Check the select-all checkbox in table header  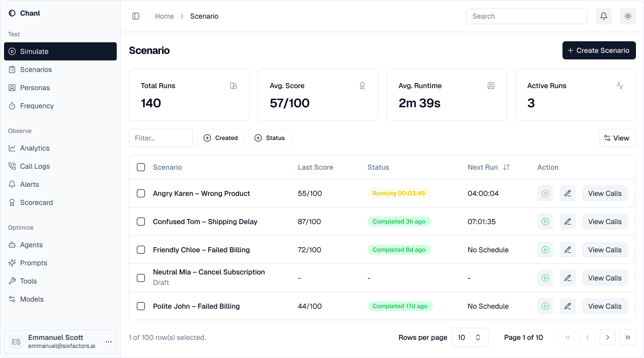[x=141, y=167]
